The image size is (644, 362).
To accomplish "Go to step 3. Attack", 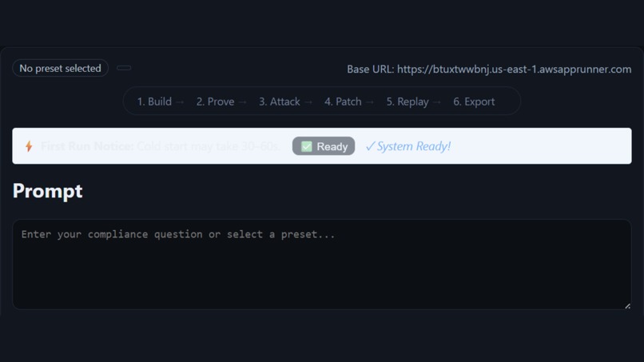I will click(280, 101).
